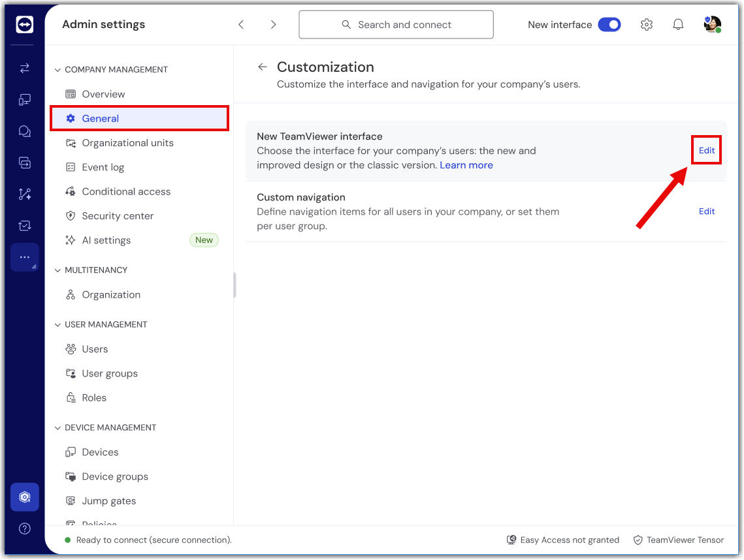Collapse the Company Management section
744x560 pixels.
point(57,70)
